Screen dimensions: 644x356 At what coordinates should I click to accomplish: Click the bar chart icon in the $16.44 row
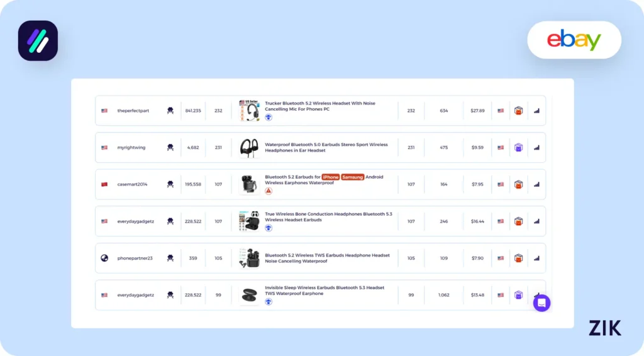pos(536,221)
